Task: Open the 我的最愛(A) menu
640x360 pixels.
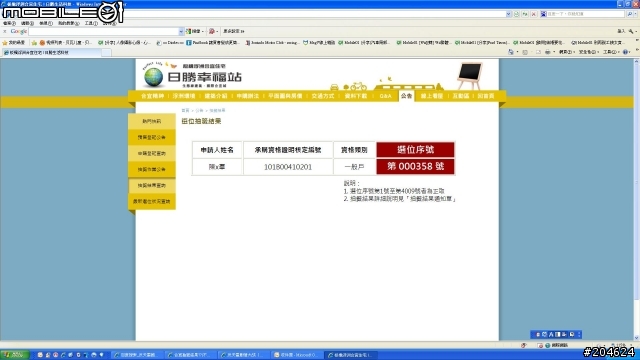Action: [x=69, y=23]
